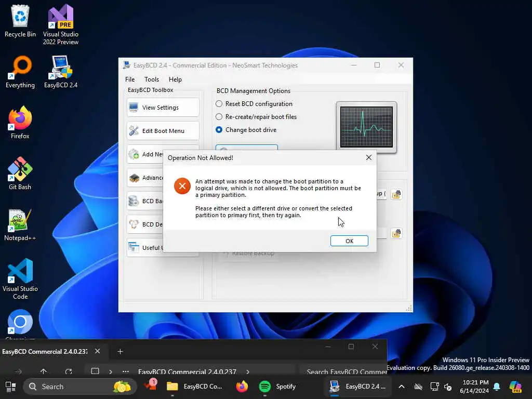Click the heartbeat monitor image

coord(366,127)
